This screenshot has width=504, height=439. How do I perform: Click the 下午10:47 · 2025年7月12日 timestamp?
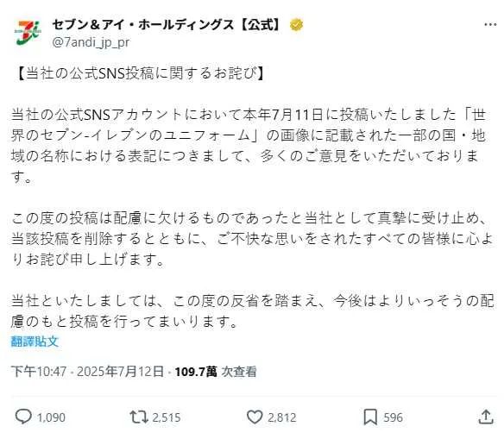pos(87,371)
